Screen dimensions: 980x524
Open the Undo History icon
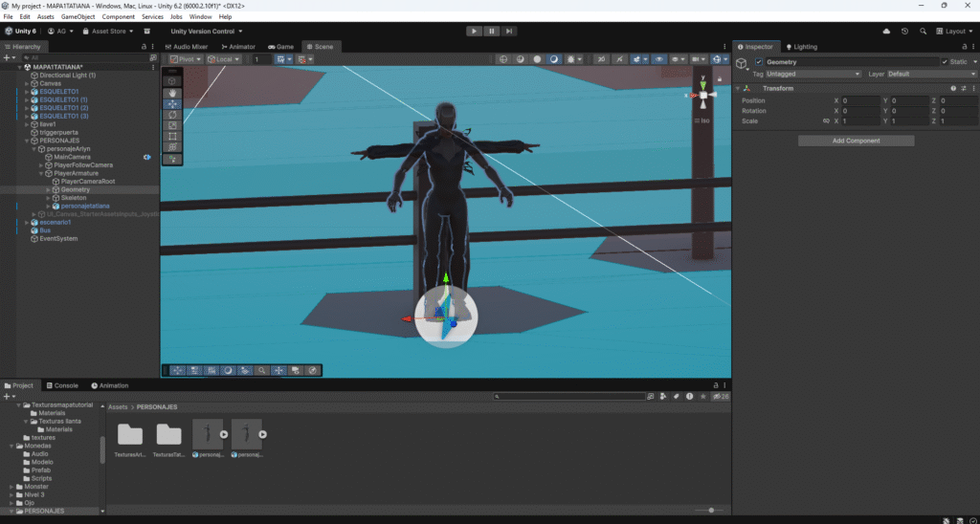click(x=905, y=31)
